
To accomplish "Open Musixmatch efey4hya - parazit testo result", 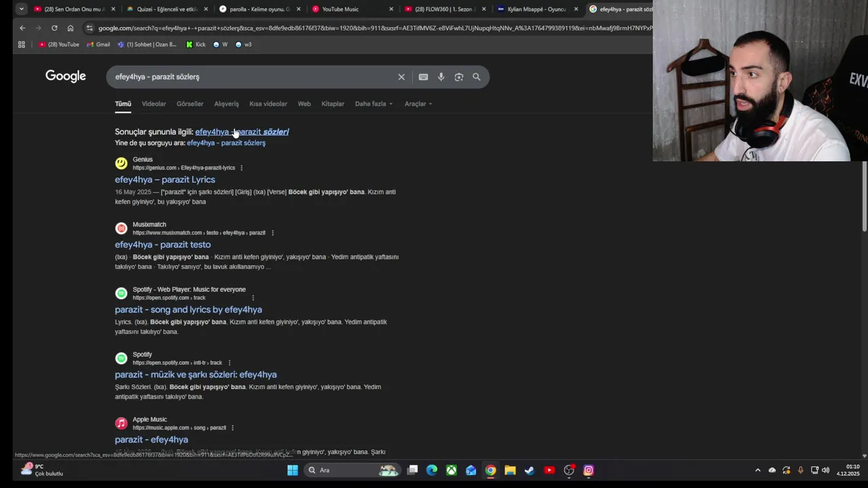I will [163, 245].
